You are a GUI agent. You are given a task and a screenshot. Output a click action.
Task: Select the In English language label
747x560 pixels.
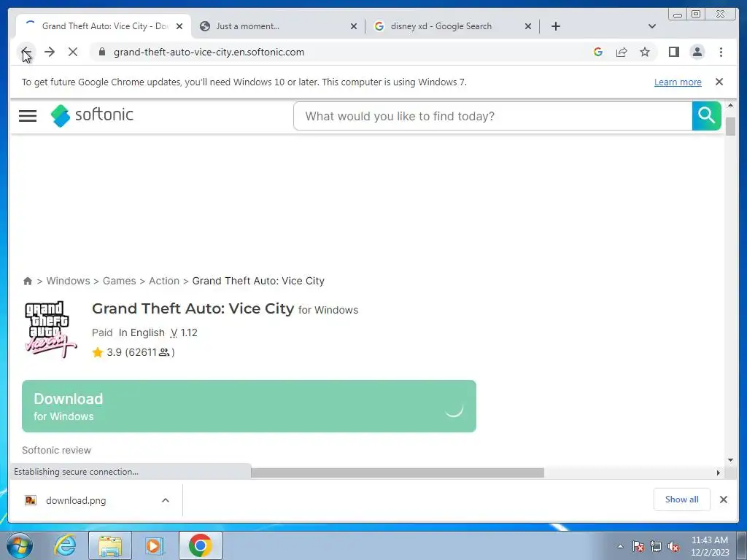142,332
